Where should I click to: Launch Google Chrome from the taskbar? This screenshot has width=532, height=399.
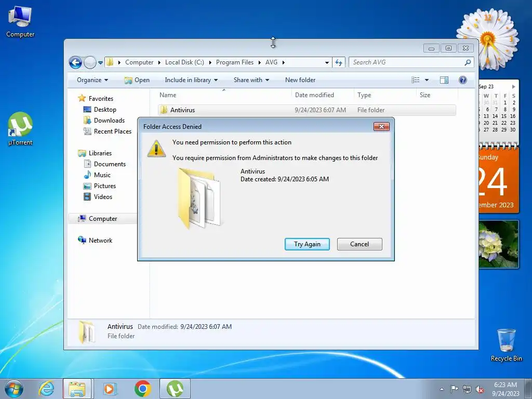pos(142,389)
